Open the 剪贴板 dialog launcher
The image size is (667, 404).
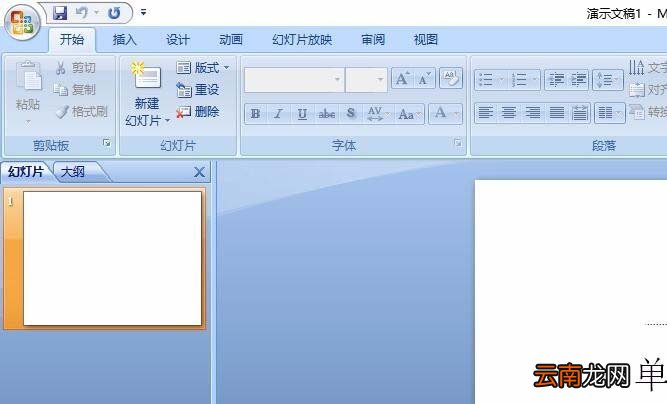click(107, 143)
